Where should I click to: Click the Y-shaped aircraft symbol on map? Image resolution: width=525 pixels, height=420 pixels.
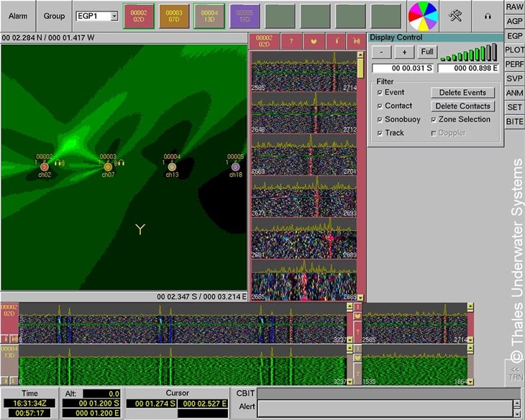coord(140,229)
